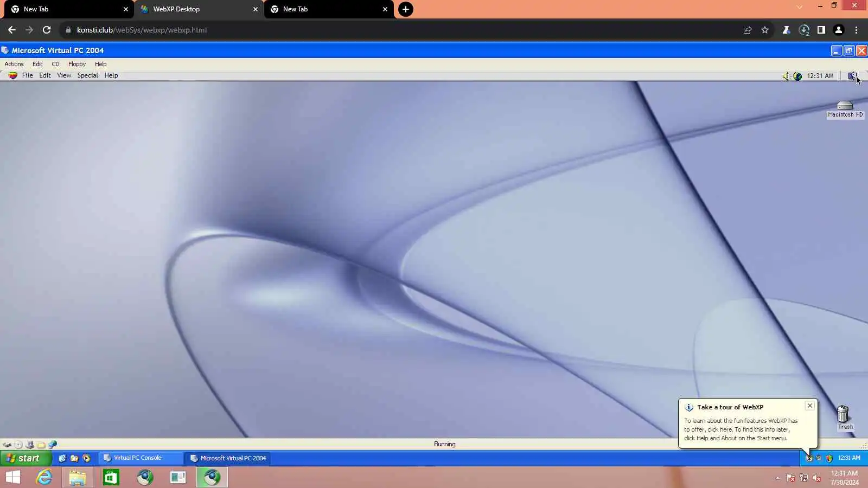
Task: Open the Macintosh HD drive icon
Action: [x=845, y=109]
